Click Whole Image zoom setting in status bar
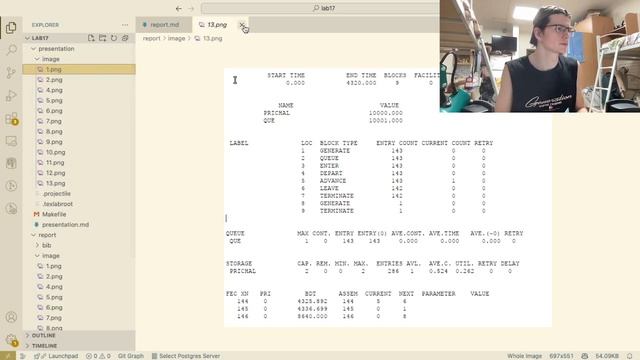 (x=524, y=356)
